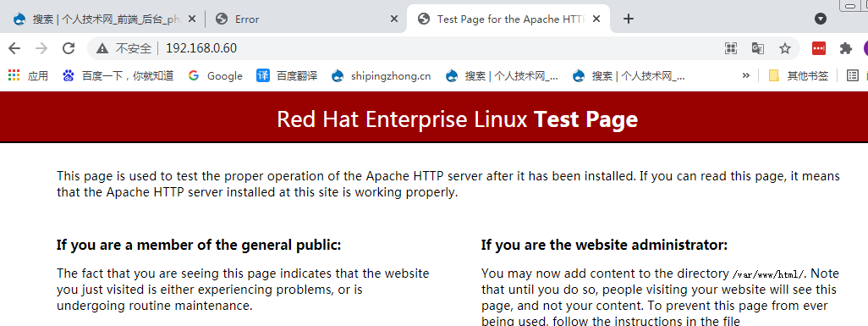Open the first 搜索 | 个人技术网 bookmark
Image resolution: width=868 pixels, height=326 pixels.
click(502, 75)
